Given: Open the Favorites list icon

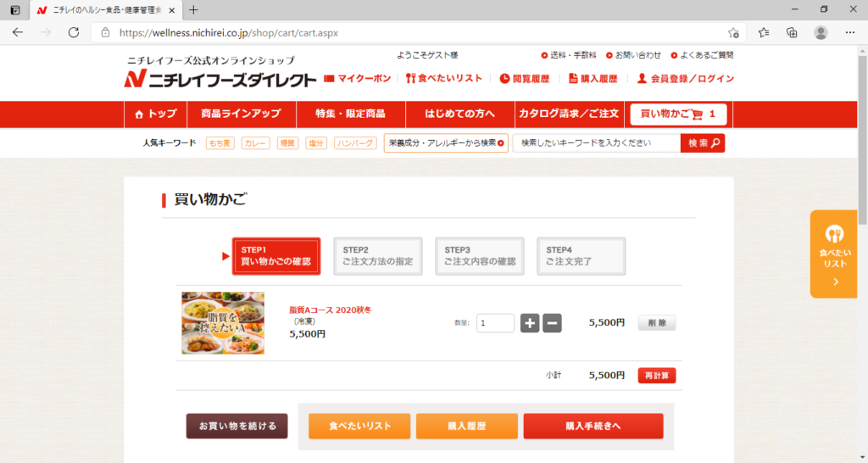Looking at the screenshot, I should [x=764, y=33].
